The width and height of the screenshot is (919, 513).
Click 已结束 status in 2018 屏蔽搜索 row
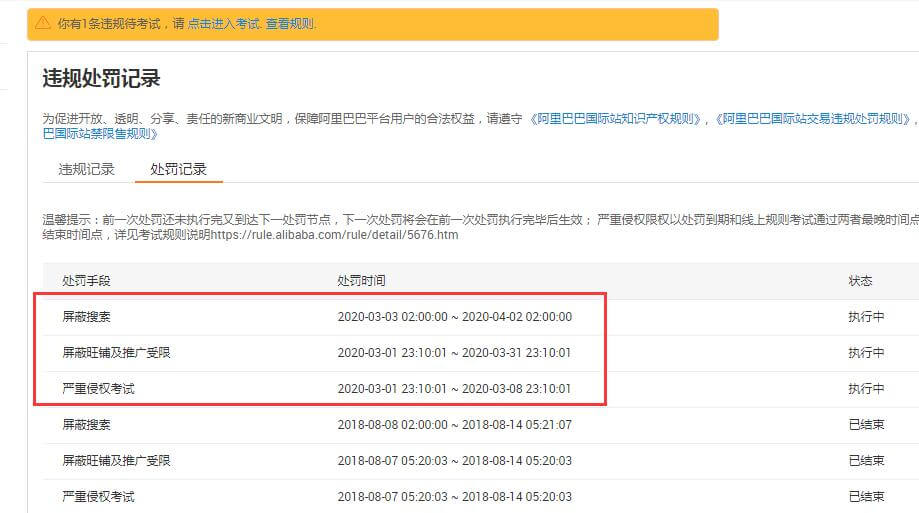[x=866, y=425]
